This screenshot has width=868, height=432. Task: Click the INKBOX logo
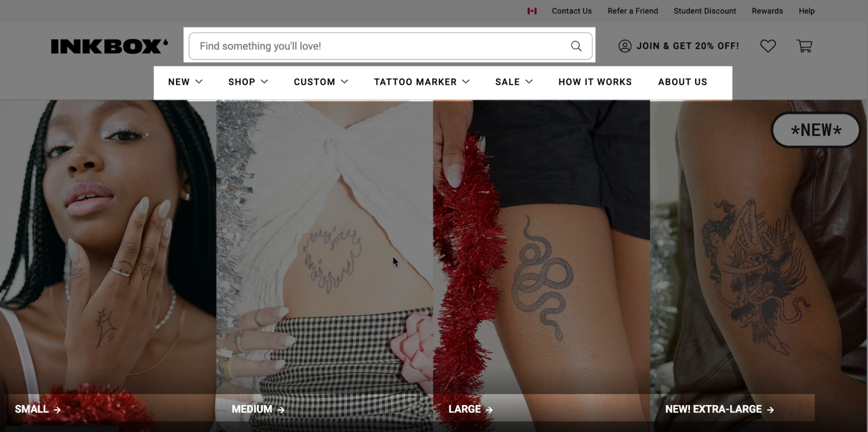(x=109, y=46)
